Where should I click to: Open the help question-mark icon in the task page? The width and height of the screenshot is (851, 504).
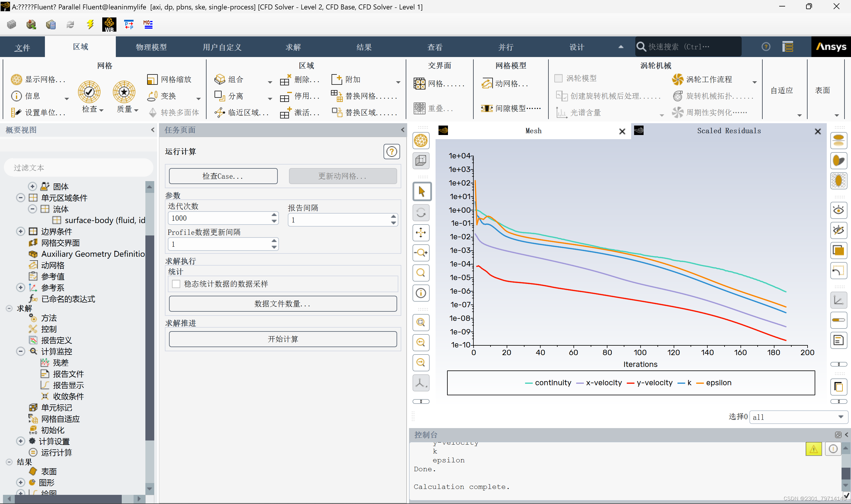pyautogui.click(x=391, y=152)
